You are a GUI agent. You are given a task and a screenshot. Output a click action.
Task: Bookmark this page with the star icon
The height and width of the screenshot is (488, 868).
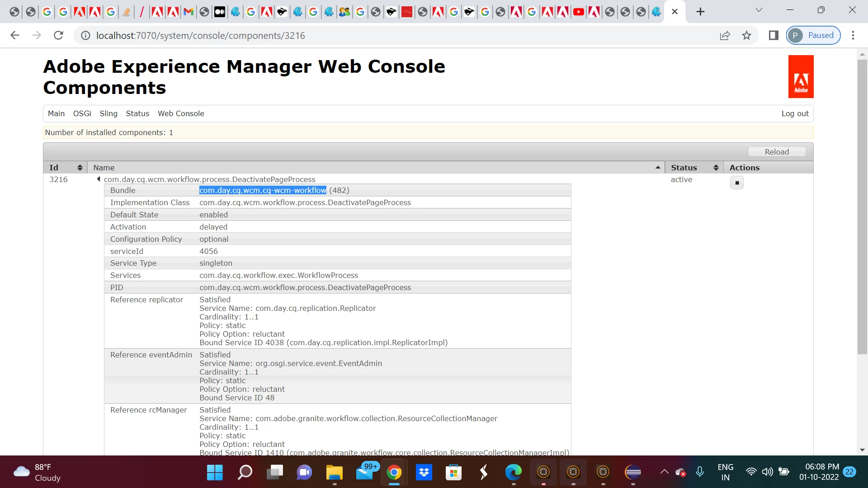(x=746, y=35)
